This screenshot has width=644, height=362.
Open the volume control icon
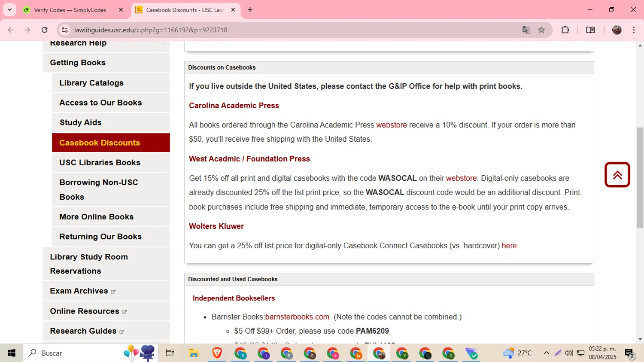(x=569, y=353)
